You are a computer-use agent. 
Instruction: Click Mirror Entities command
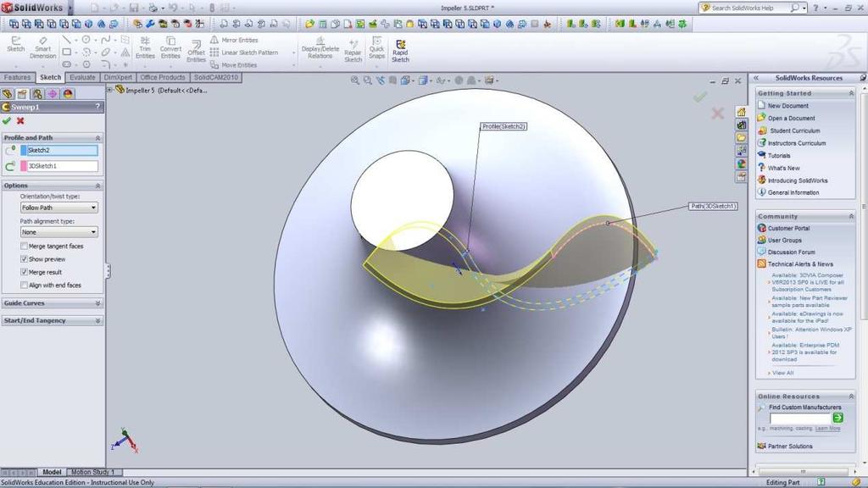234,41
